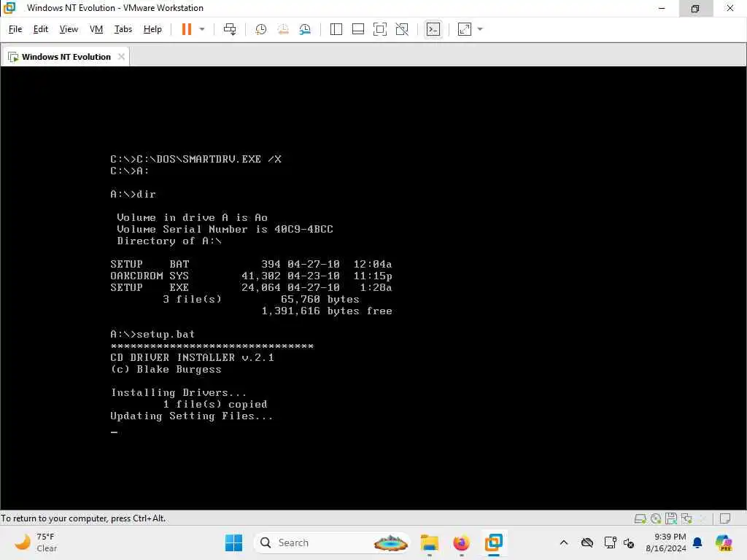Show hidden system tray icons

564,542
